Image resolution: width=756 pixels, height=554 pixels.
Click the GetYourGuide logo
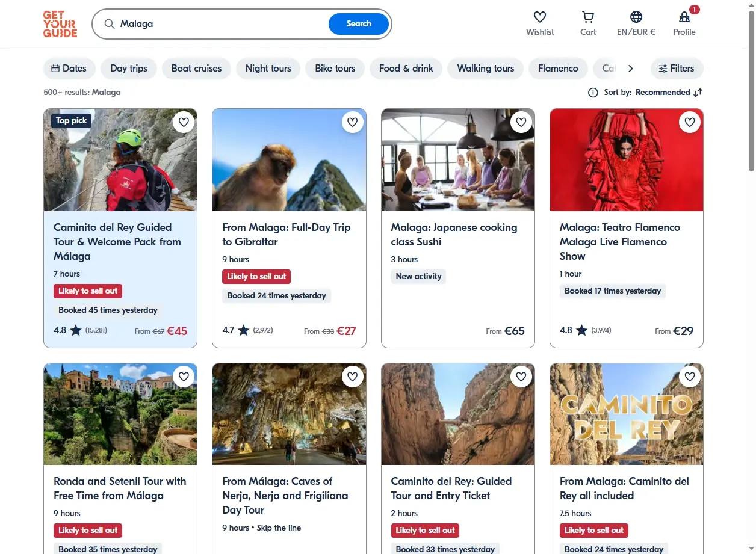pyautogui.click(x=60, y=24)
